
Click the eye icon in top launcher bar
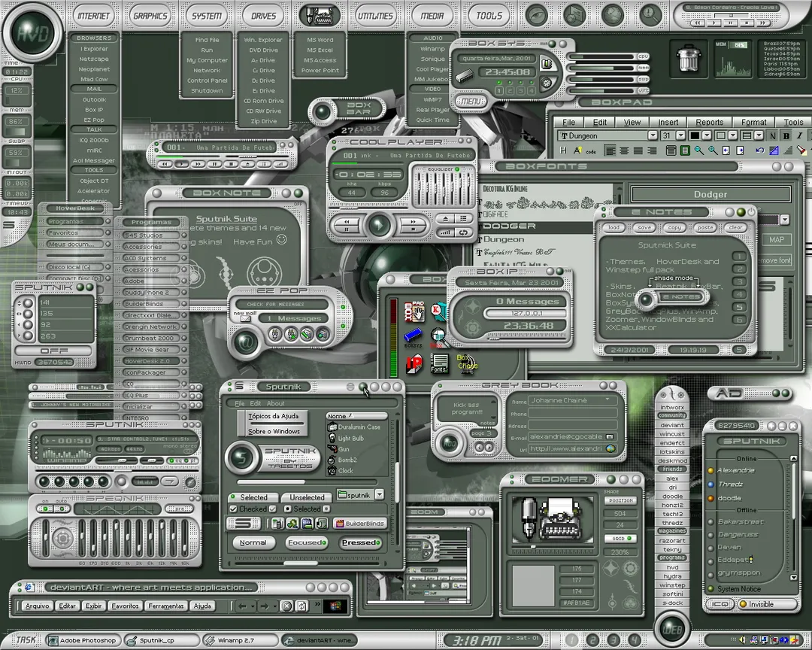pos(537,15)
